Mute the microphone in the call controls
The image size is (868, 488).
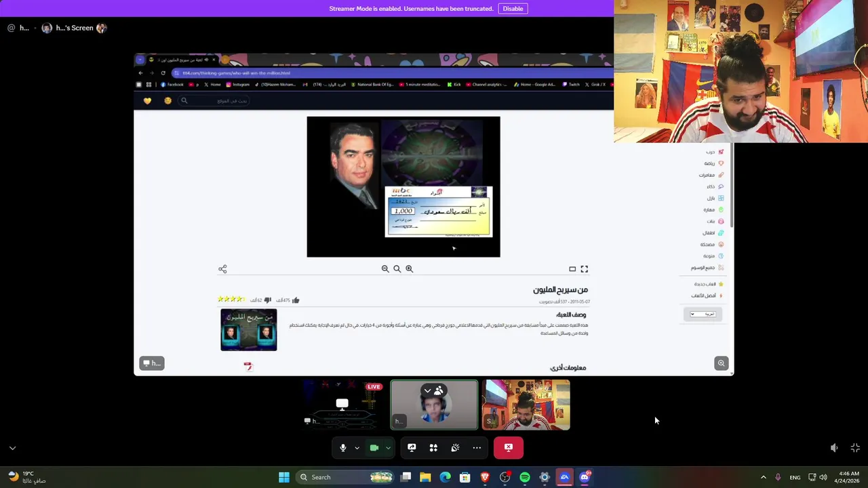tap(343, 447)
